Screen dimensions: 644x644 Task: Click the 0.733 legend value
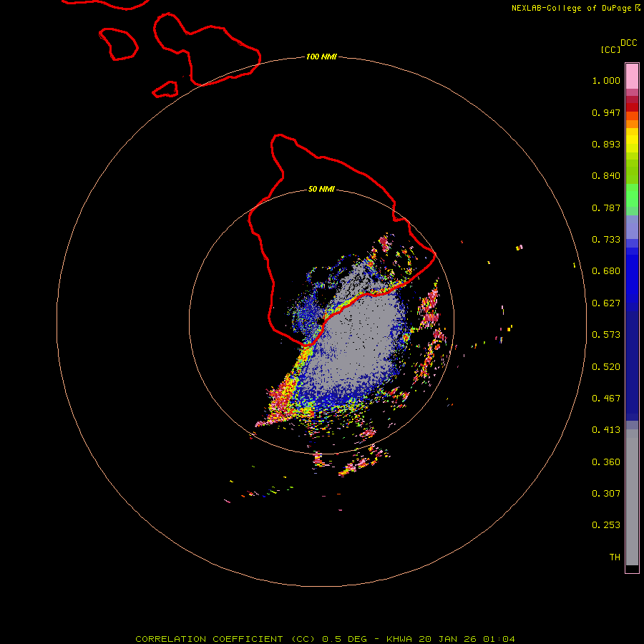(x=606, y=240)
